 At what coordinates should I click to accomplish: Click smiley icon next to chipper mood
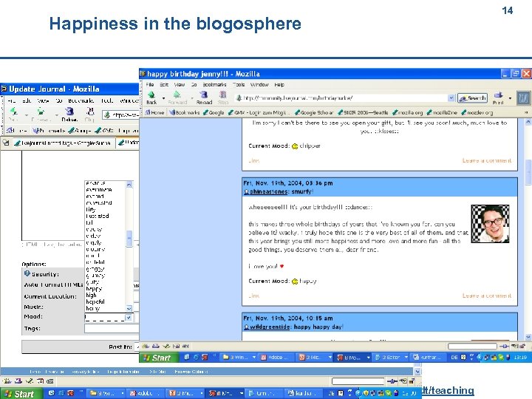(295, 146)
